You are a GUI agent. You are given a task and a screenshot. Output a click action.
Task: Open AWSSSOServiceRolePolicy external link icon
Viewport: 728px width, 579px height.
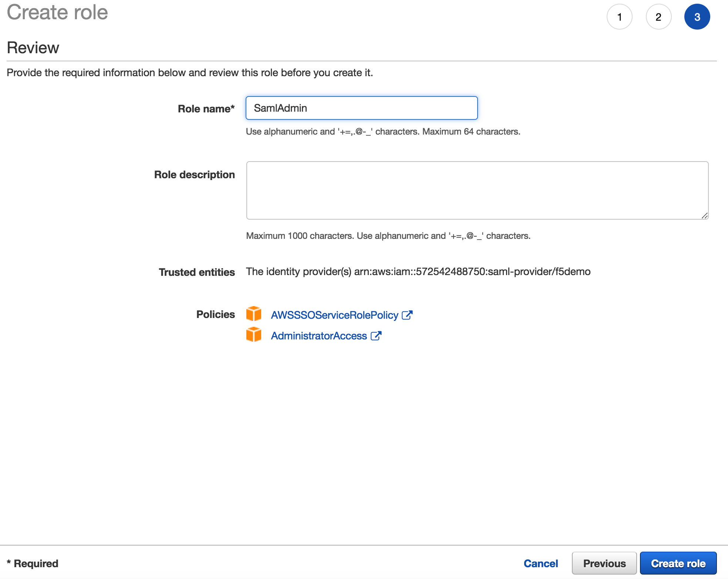(x=407, y=315)
